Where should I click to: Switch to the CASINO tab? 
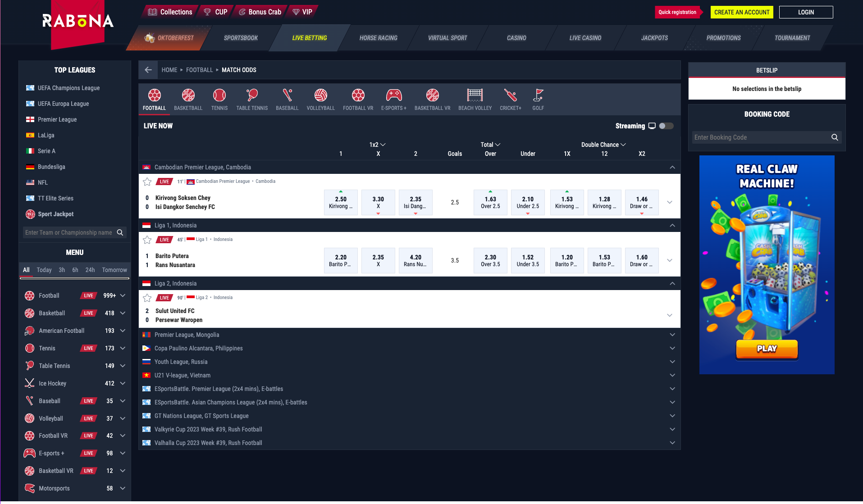(516, 38)
